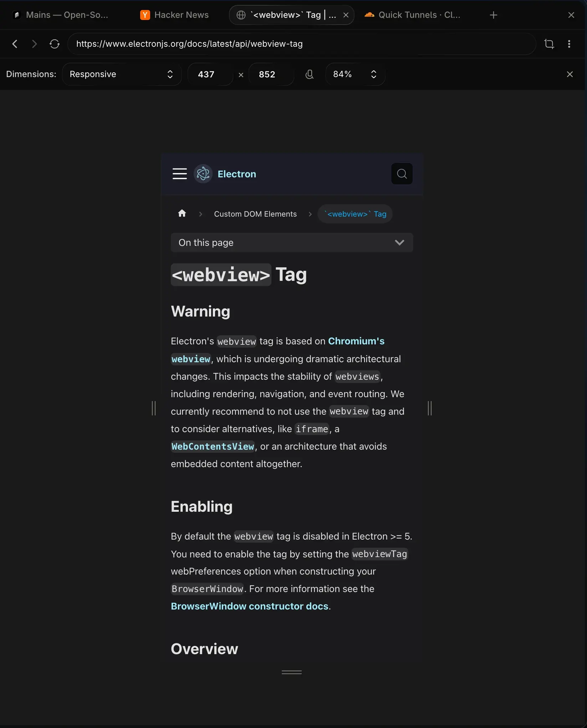Open the Responsive dimensions dropdown

pyautogui.click(x=122, y=74)
